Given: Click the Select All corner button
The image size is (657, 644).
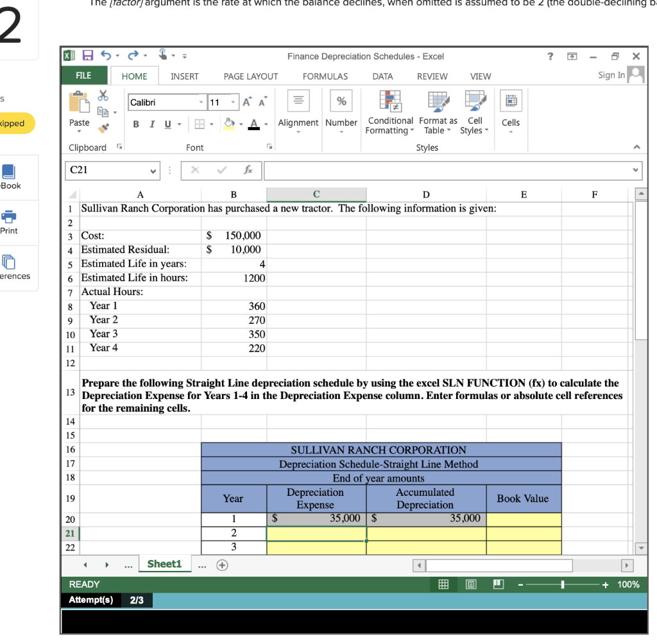Looking at the screenshot, I should 72,194.
